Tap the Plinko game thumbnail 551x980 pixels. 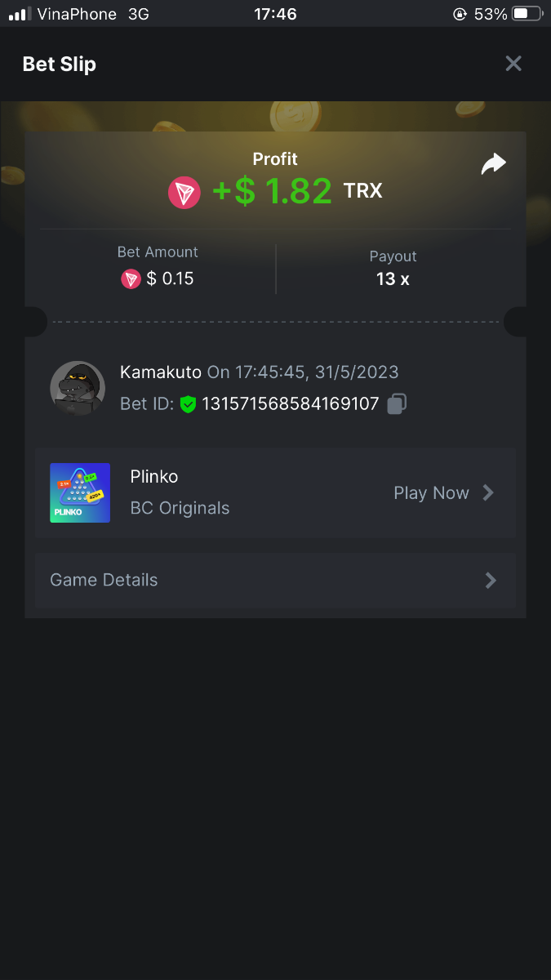[x=80, y=492]
